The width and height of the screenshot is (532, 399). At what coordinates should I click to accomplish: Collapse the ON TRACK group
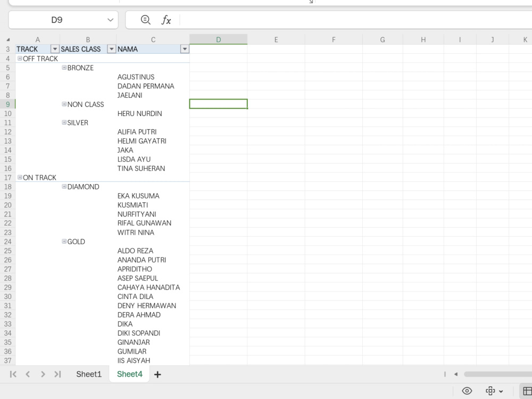(x=20, y=178)
